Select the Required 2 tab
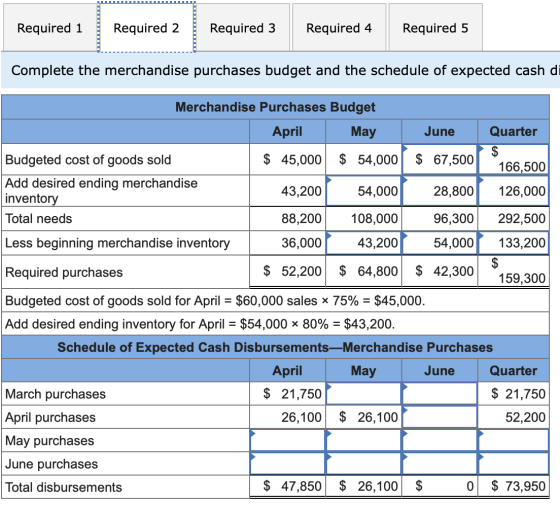The height and width of the screenshot is (506, 560). [x=146, y=28]
